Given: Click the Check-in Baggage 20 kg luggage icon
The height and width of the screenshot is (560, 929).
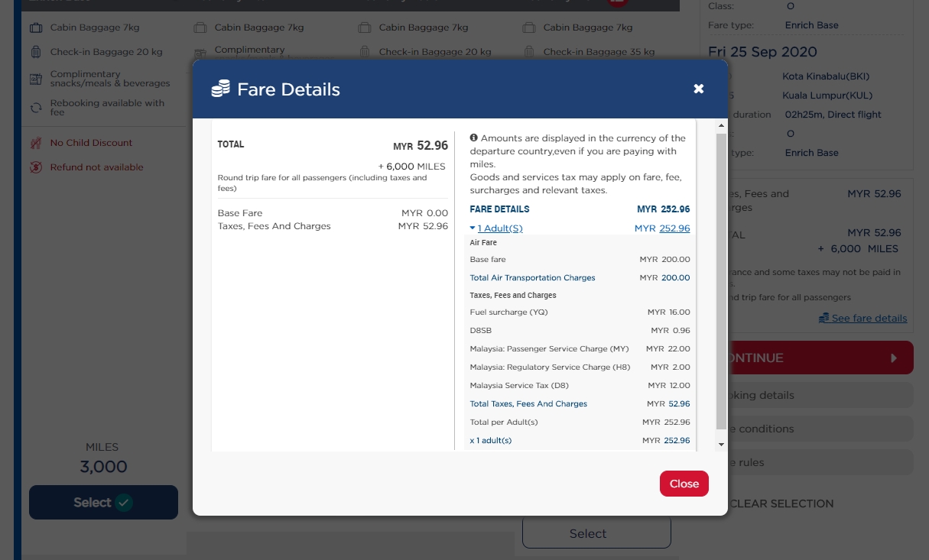Looking at the screenshot, I should coord(36,53).
